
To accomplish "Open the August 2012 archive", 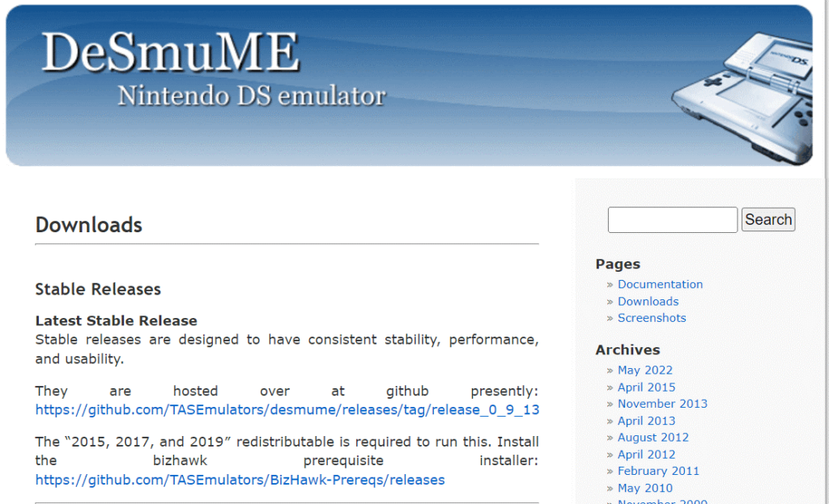I will [x=653, y=438].
